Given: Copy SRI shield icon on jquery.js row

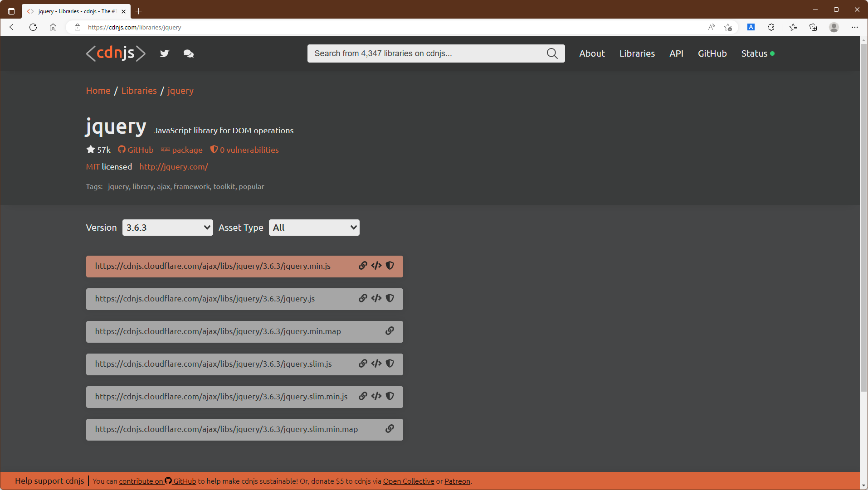Looking at the screenshot, I should click(390, 298).
